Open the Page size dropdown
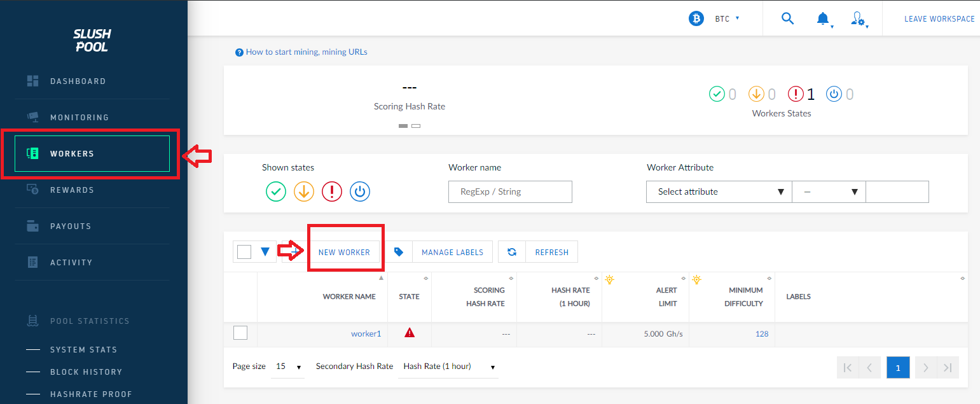 287,366
